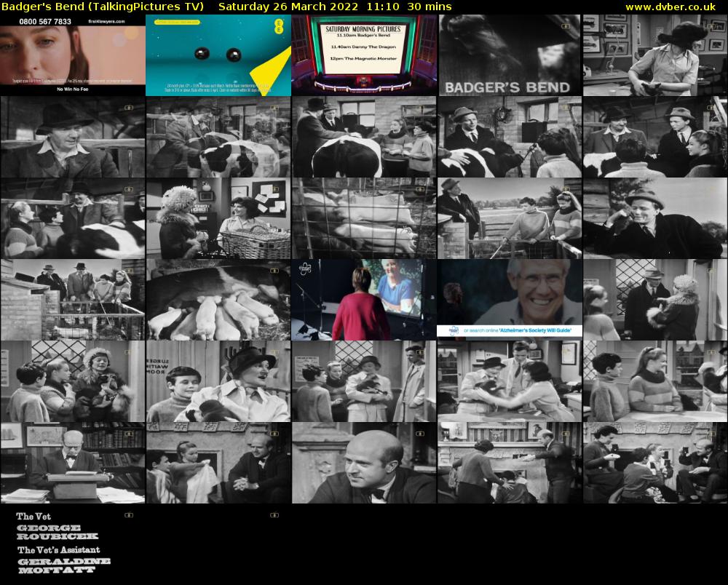The image size is (728, 585).
Task: Click the "11.40am Danny The Dragon" listing
Action: coord(363,47)
